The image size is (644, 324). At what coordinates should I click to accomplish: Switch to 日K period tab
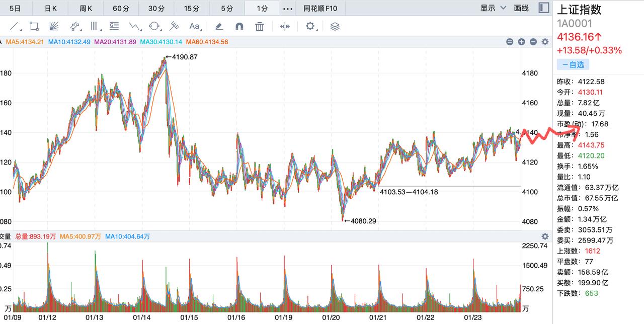tap(50, 8)
